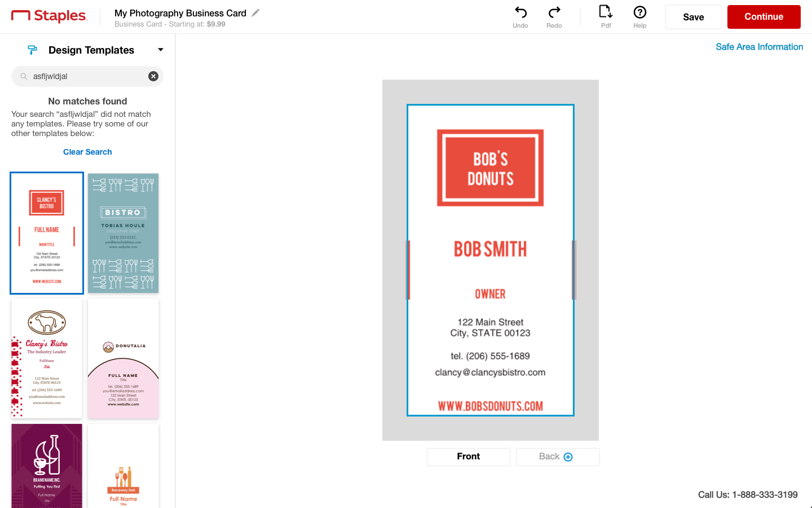Viewport: 812px width, 508px height.
Task: Select the BOB'S DONUTS logo on card
Action: pyautogui.click(x=491, y=168)
